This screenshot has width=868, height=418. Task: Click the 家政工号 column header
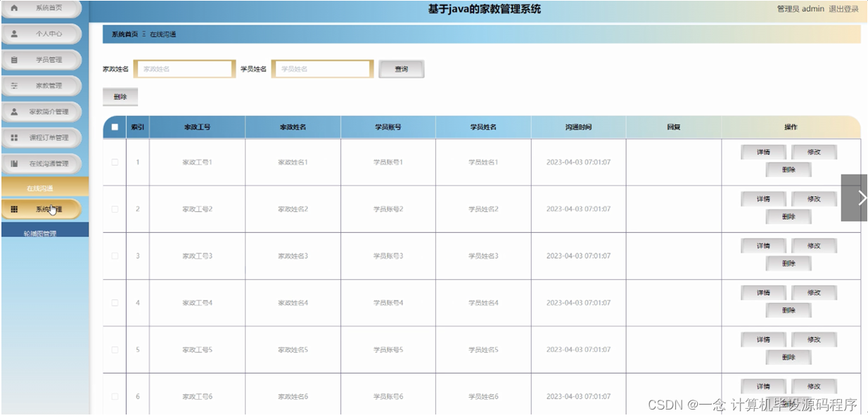point(197,127)
